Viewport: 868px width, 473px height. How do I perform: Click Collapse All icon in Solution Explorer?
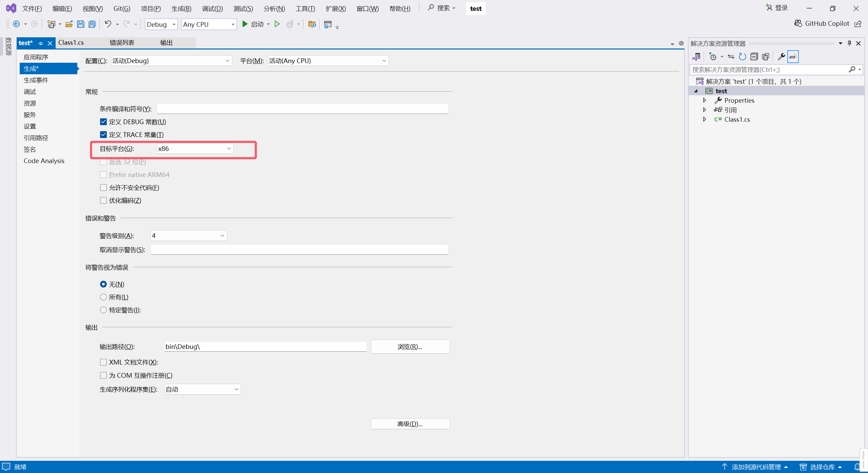[x=754, y=57]
